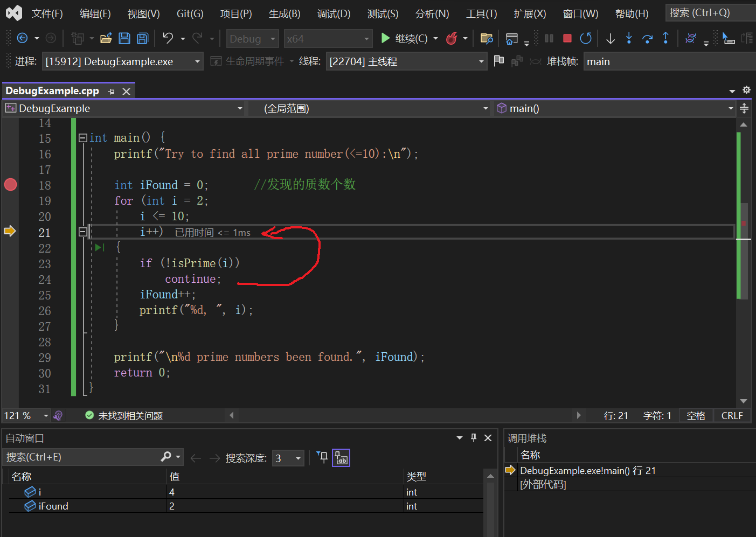The height and width of the screenshot is (537, 756).
Task: Click the Continue (继续) button
Action: pyautogui.click(x=404, y=38)
